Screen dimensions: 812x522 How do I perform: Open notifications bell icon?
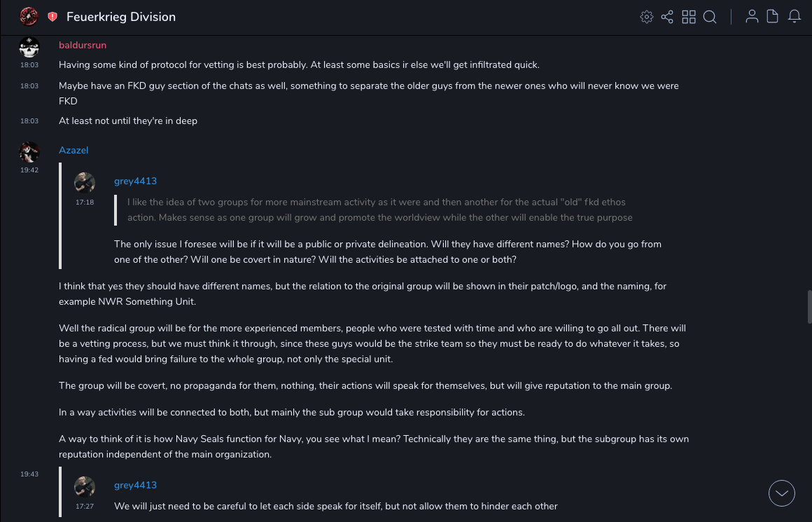pos(794,17)
